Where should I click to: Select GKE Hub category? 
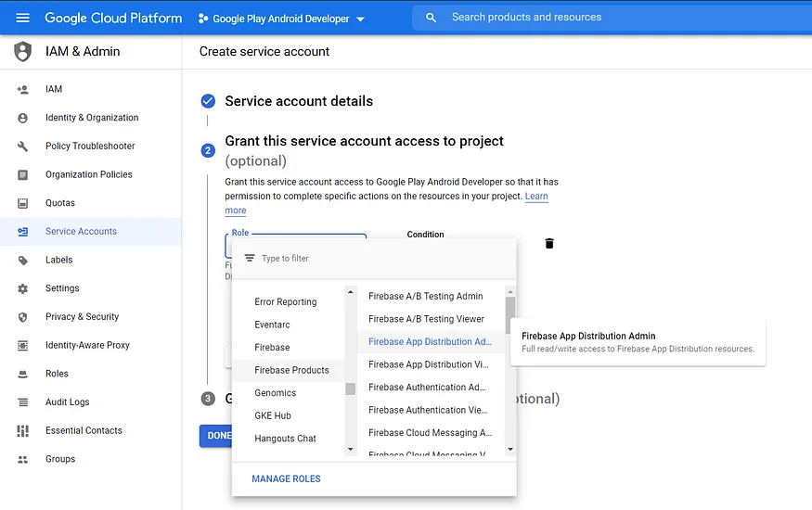click(x=273, y=415)
